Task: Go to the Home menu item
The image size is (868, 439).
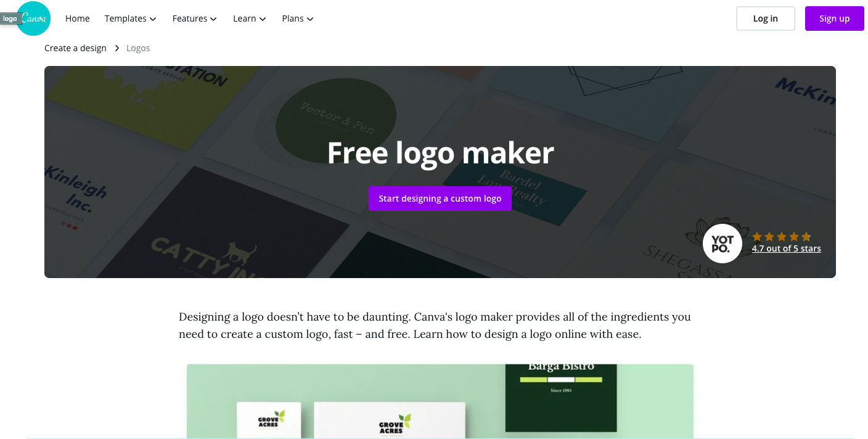Action: 78,18
